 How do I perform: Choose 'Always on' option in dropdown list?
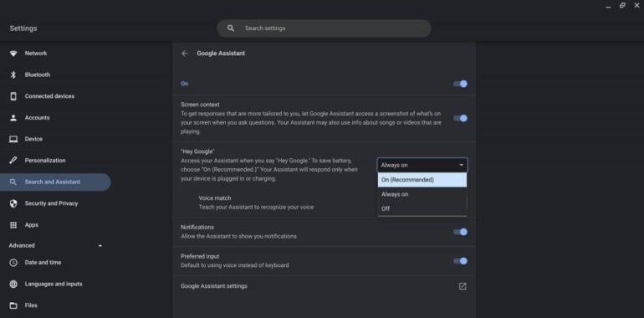tap(422, 194)
